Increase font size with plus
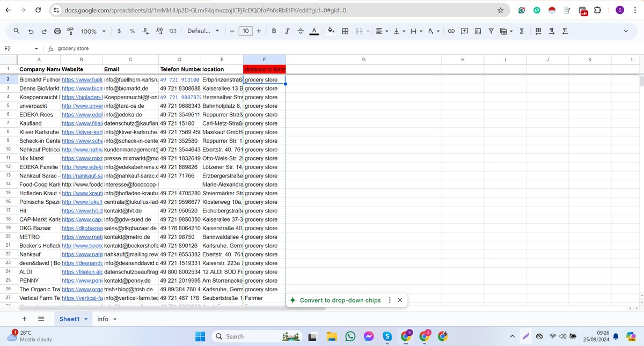This screenshot has width=644, height=346. (259, 32)
